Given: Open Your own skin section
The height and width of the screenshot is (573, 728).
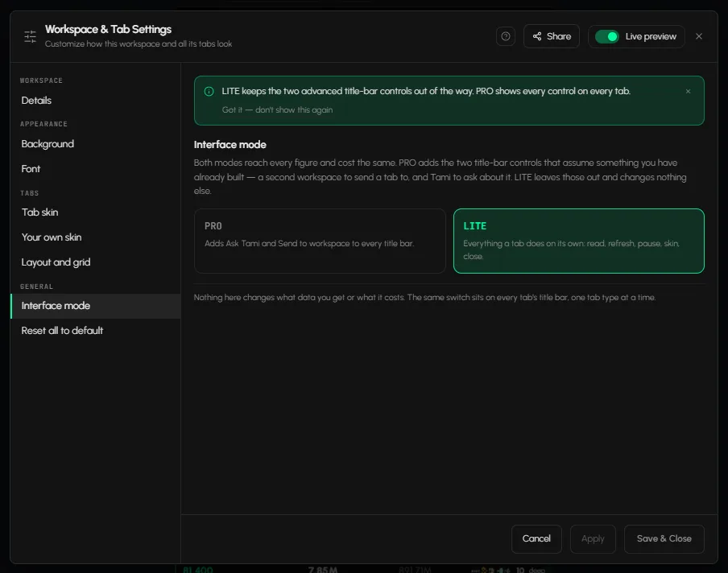Looking at the screenshot, I should [95, 237].
